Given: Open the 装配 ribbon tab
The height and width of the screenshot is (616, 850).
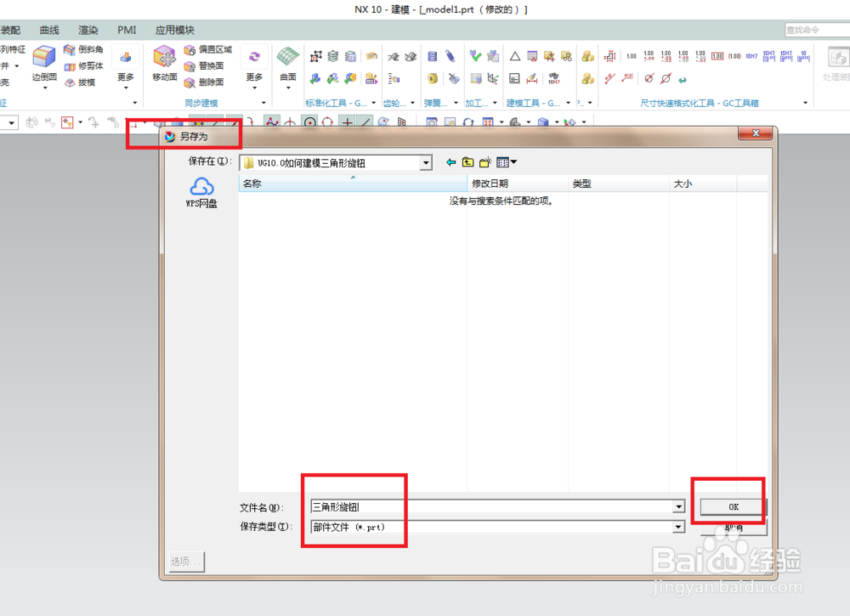Looking at the screenshot, I should (x=10, y=31).
